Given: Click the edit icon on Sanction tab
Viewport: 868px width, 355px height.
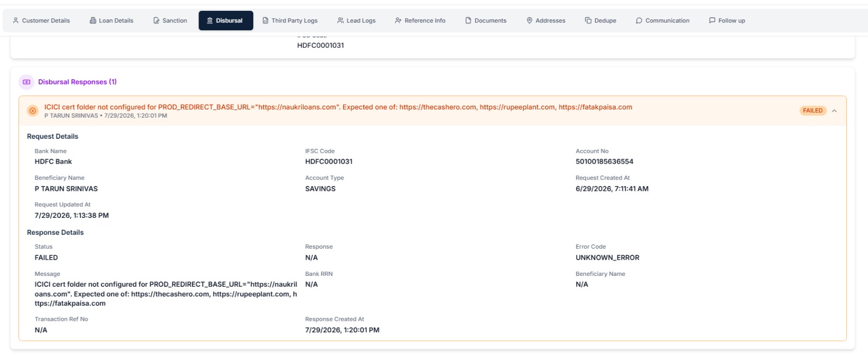Looking at the screenshot, I should 156,21.
